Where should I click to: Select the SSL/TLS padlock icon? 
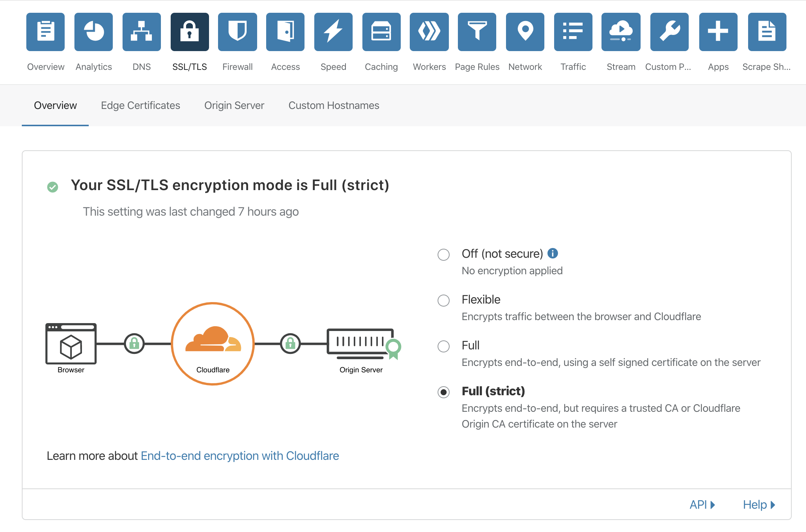[x=190, y=32]
